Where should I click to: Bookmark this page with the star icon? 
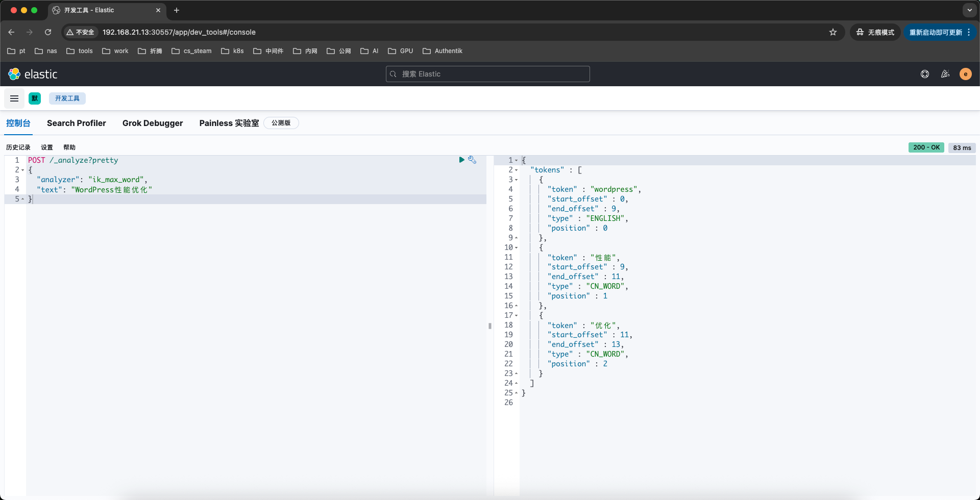[833, 32]
